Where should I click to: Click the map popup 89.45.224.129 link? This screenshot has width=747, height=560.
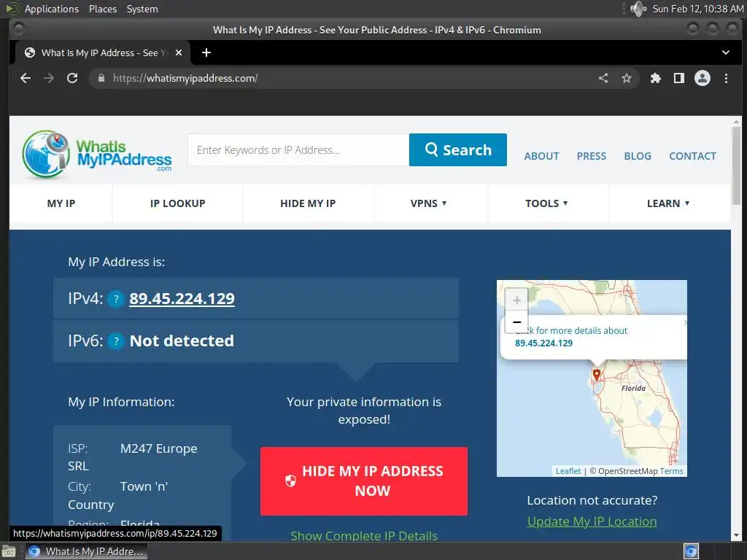coord(543,343)
